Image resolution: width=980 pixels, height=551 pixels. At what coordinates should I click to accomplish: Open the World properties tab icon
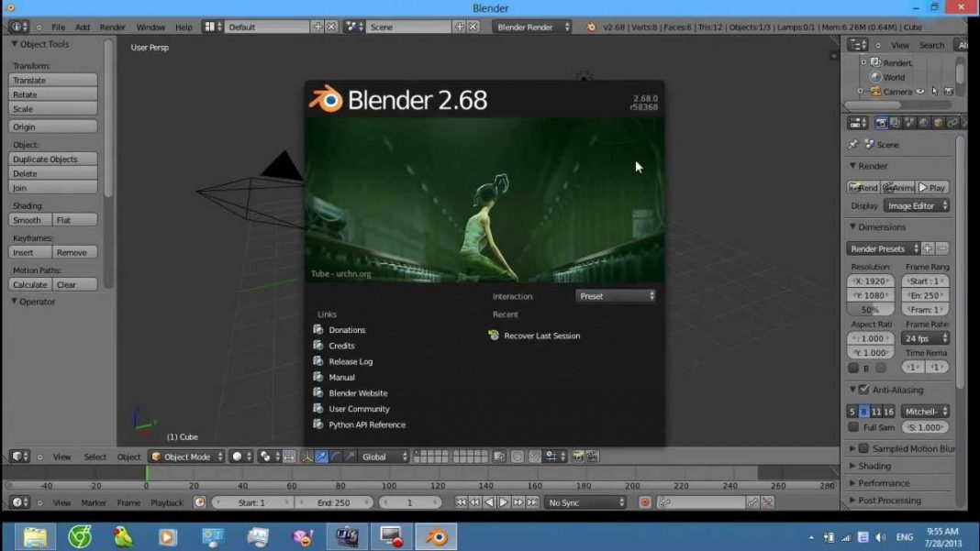[x=922, y=123]
